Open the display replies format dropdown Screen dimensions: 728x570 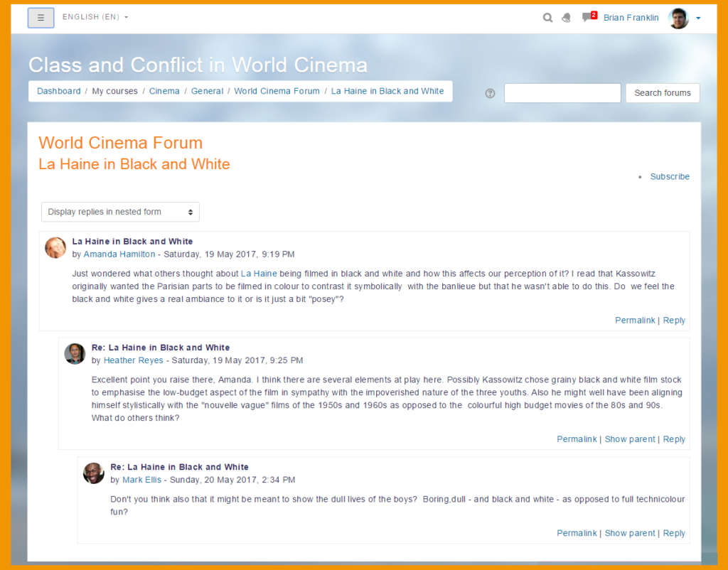[119, 212]
